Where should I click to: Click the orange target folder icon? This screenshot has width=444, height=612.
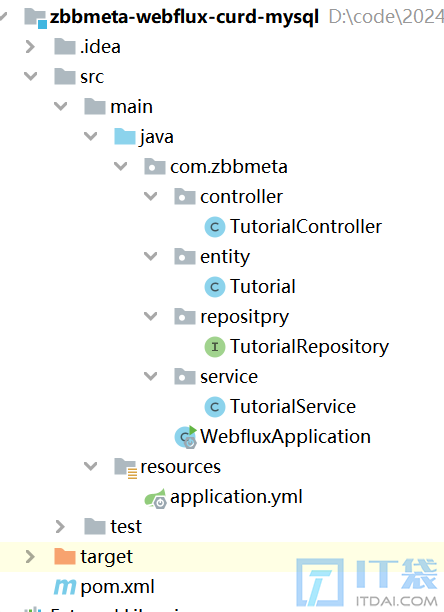[x=65, y=556]
